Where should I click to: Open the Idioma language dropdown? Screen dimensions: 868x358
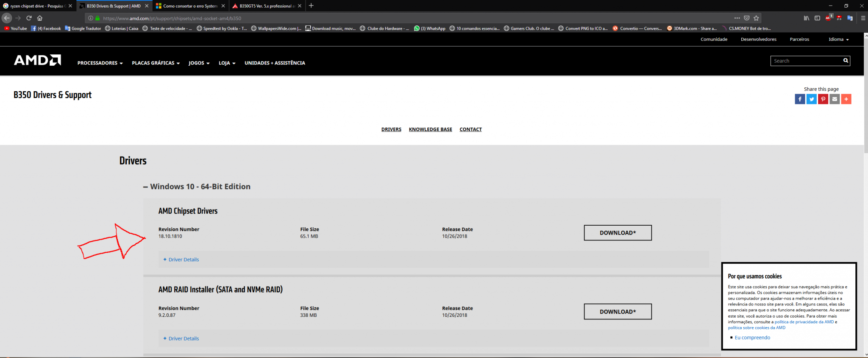[x=838, y=39]
